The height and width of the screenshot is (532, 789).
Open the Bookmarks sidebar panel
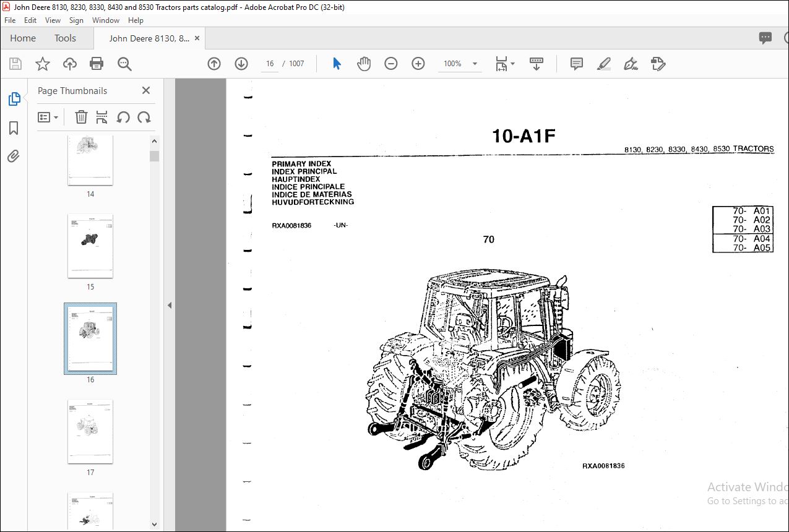(x=14, y=128)
